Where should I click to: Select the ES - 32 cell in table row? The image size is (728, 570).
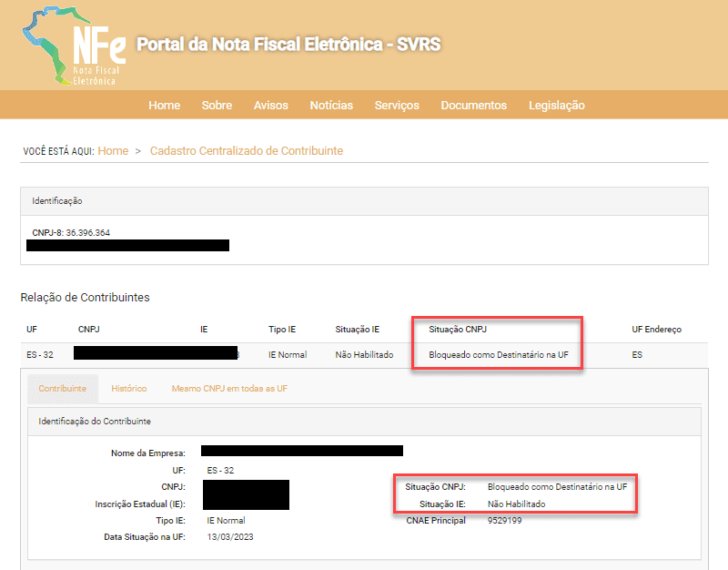(x=40, y=355)
